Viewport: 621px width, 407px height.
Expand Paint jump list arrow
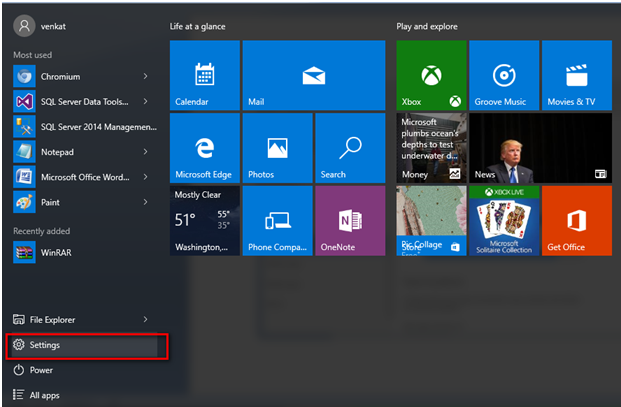tap(145, 202)
